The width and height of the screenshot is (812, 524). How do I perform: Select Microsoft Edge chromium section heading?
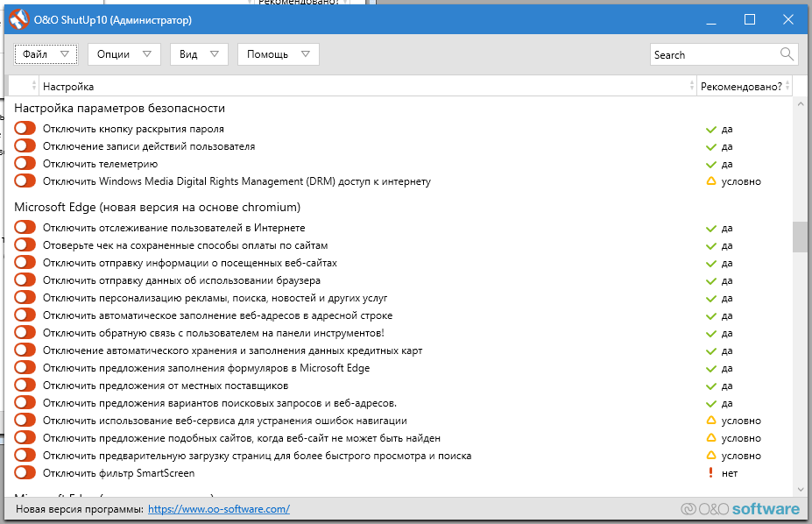tap(158, 207)
